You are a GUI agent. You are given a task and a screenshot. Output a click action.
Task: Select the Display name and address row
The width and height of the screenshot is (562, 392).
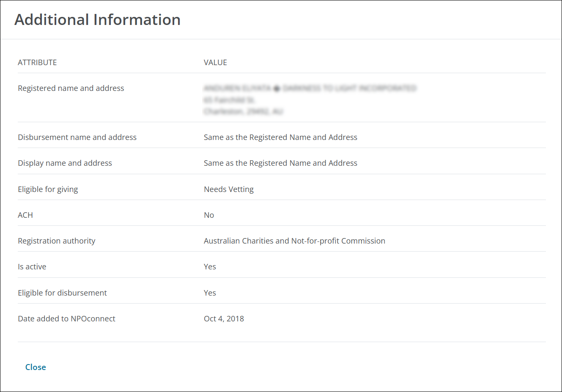point(65,163)
